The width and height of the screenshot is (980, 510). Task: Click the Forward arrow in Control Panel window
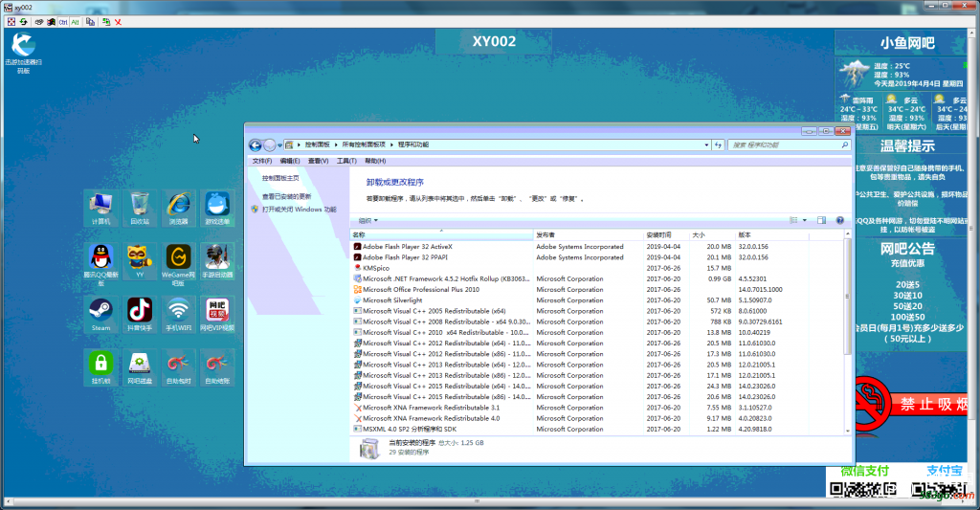269,145
